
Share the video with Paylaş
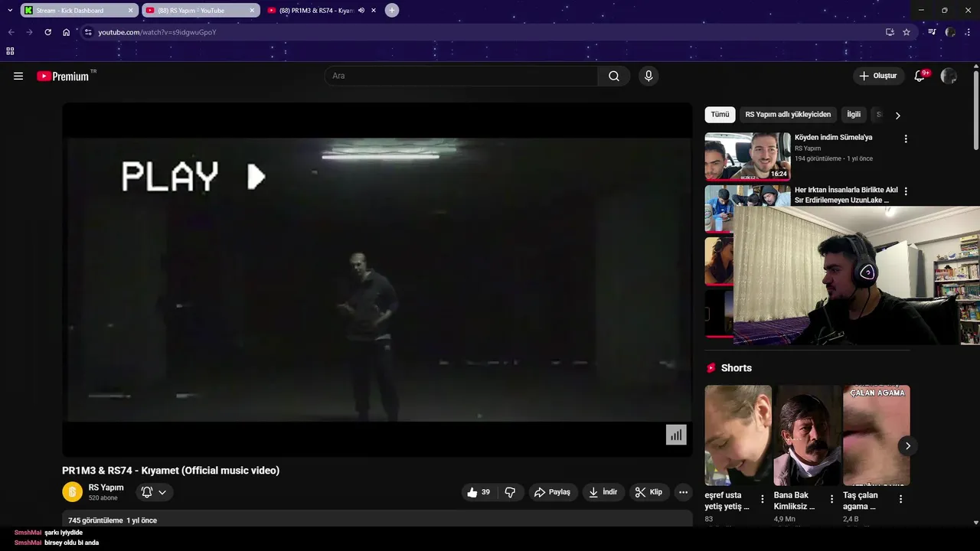(x=552, y=492)
